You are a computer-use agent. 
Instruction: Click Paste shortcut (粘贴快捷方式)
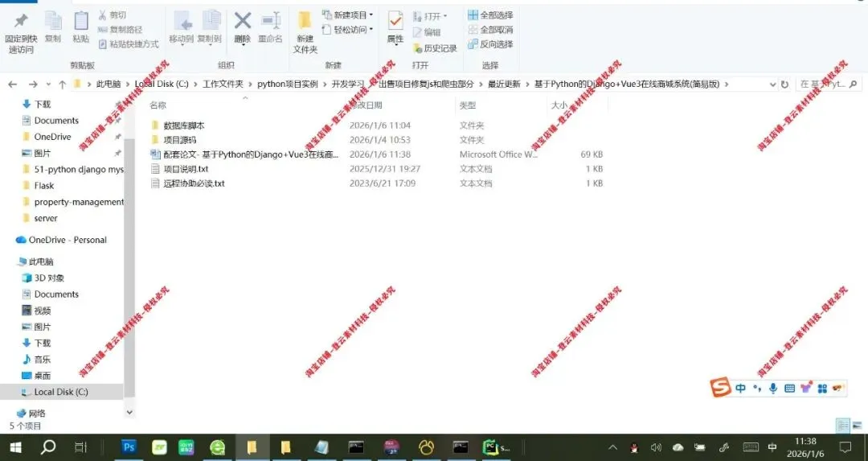click(129, 43)
